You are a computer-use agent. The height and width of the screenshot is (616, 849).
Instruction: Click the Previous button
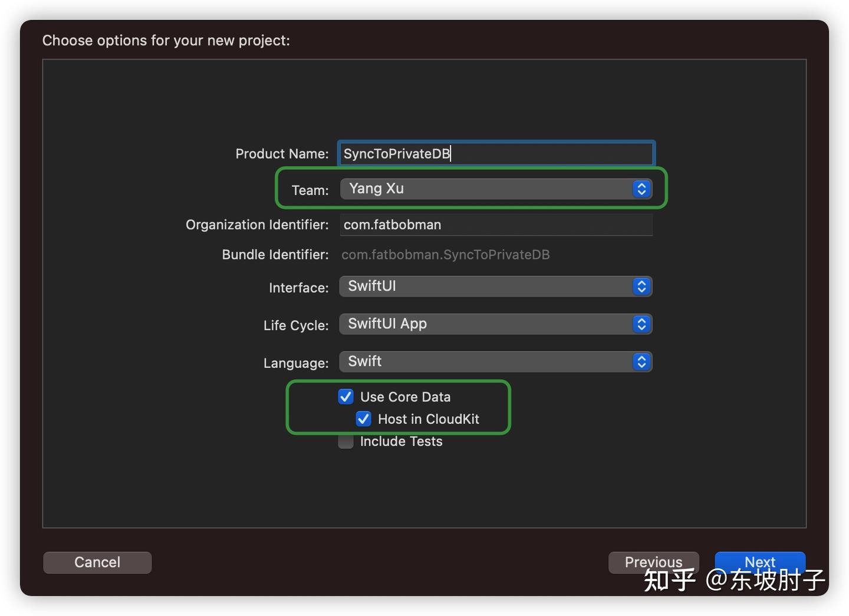click(x=653, y=562)
